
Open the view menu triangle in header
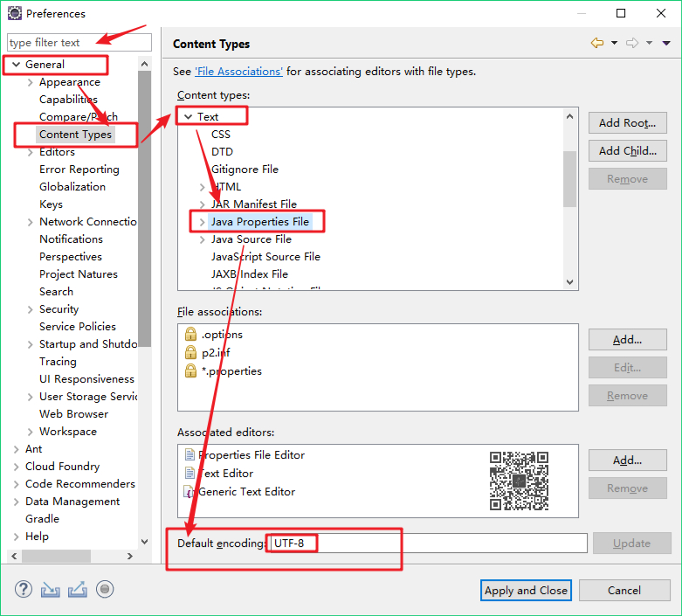pos(666,43)
